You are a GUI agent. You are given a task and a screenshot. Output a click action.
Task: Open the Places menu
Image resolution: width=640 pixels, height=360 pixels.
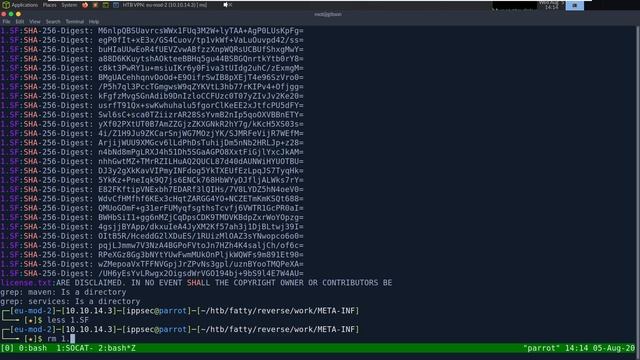tap(49, 5)
